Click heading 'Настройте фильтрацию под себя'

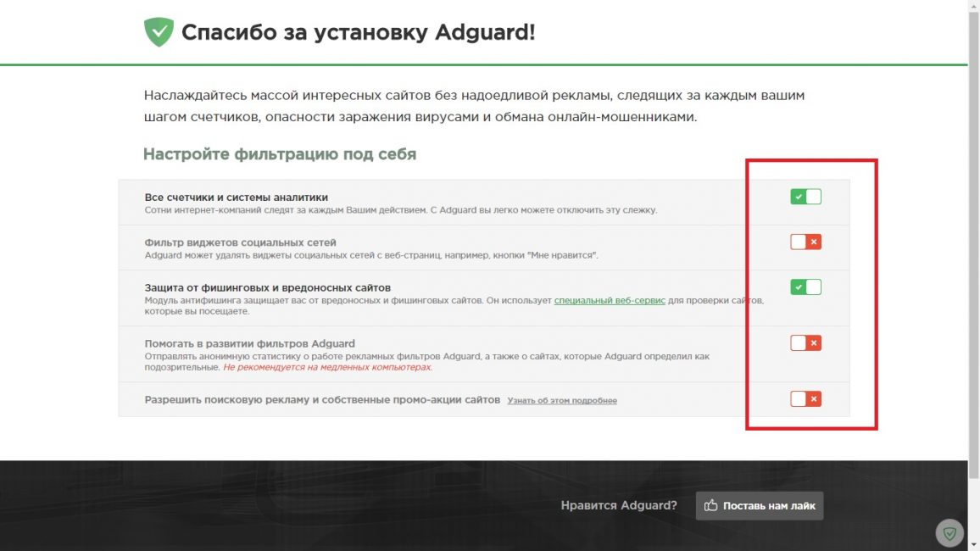click(280, 154)
